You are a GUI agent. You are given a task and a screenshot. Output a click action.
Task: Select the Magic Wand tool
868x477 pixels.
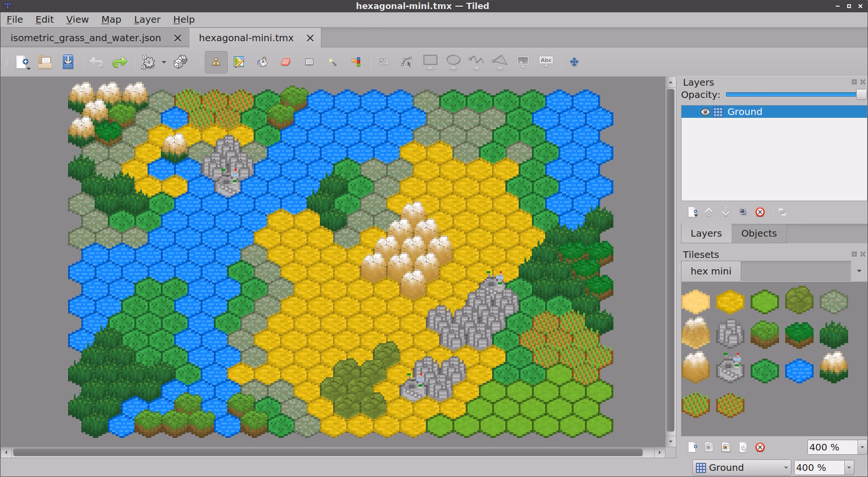point(332,62)
